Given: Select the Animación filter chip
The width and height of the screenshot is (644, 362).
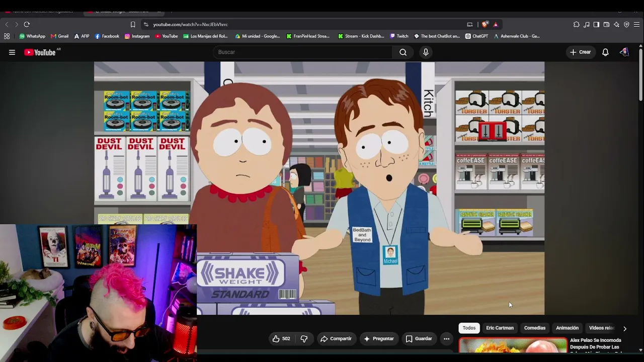Looking at the screenshot, I should 567,328.
